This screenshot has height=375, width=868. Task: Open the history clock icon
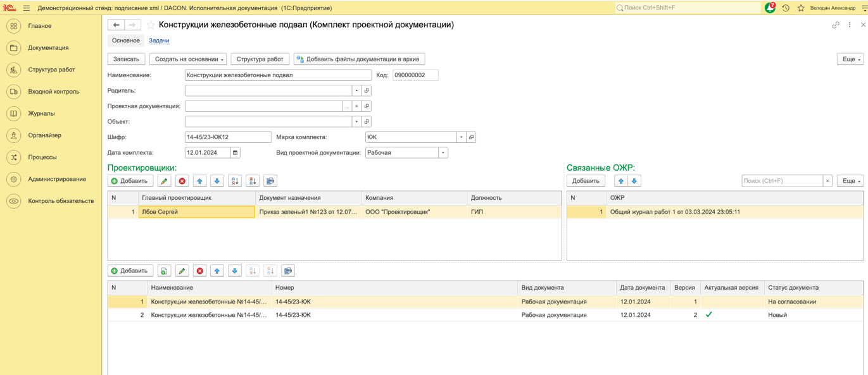[x=786, y=8]
